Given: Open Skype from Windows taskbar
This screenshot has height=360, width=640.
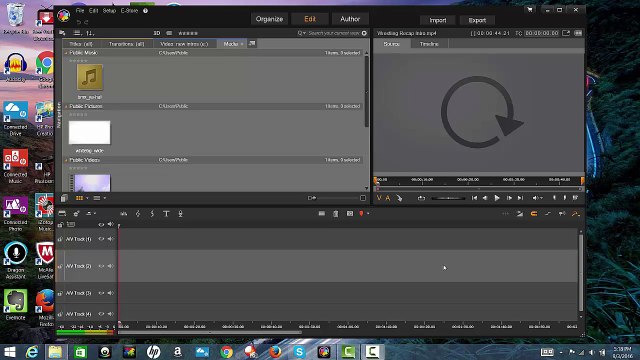Looking at the screenshot, I should (x=299, y=352).
